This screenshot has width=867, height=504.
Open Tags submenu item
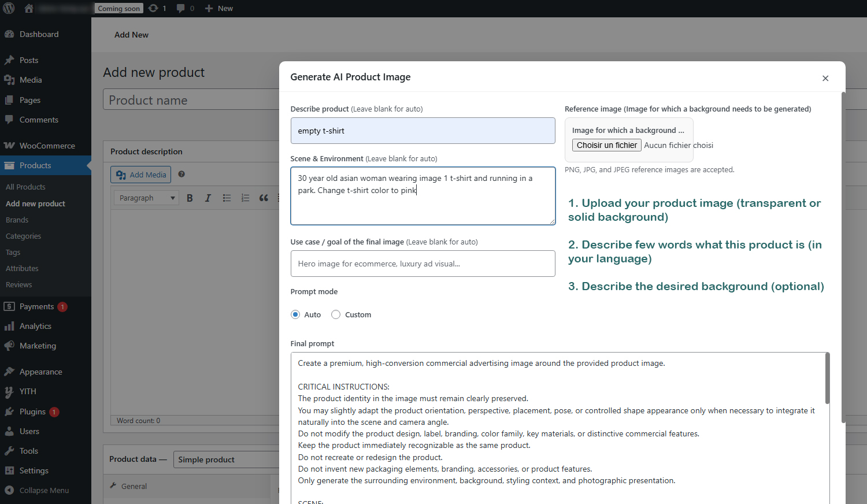[13, 252]
